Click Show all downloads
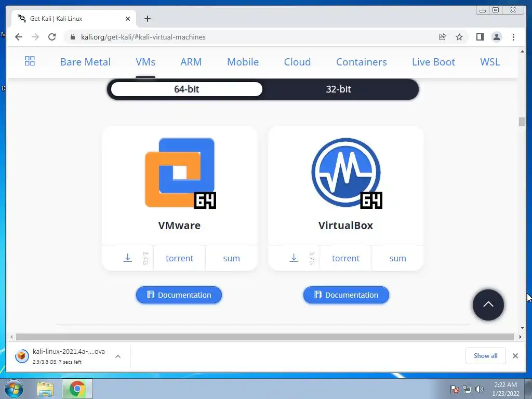Image resolution: width=532 pixels, height=399 pixels. tap(486, 355)
